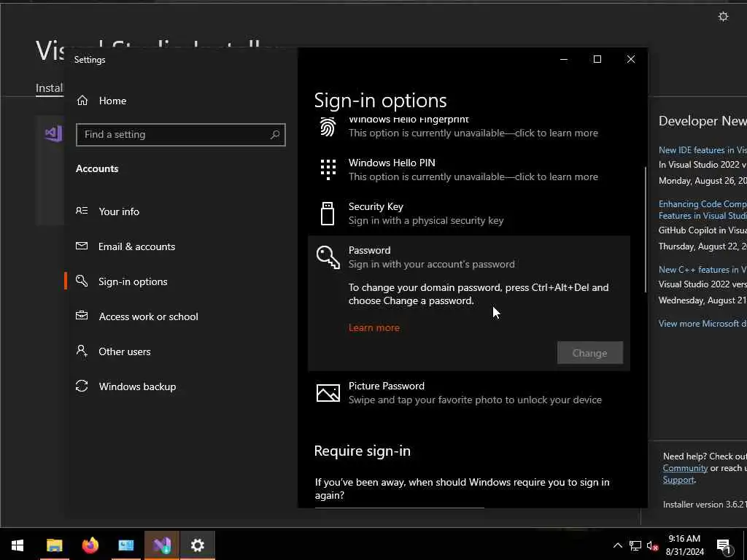Screen dimensions: 747x560
Task: Click View more Microsoft developer news
Action: coord(703,323)
